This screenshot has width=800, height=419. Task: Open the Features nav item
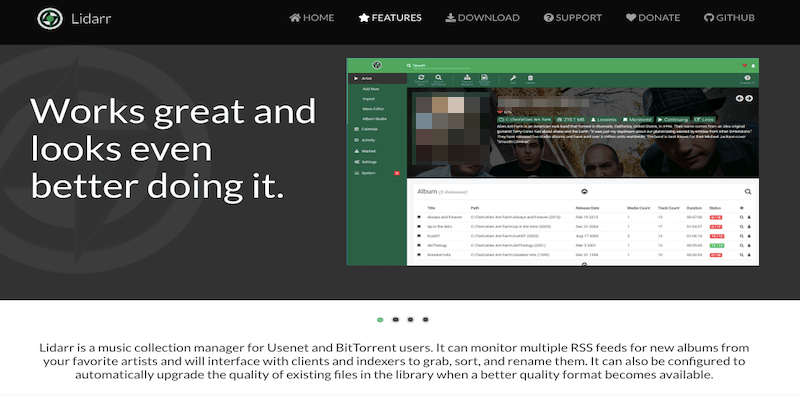point(390,18)
